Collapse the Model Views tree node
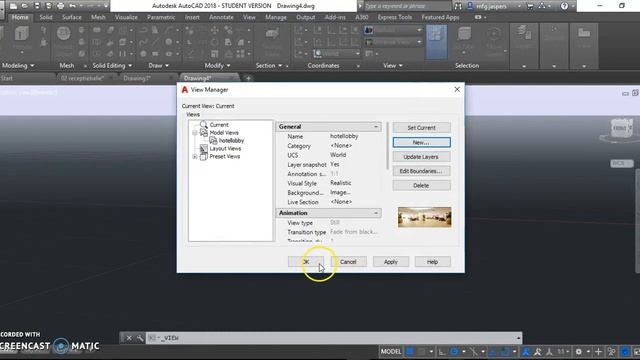 pyautogui.click(x=195, y=133)
